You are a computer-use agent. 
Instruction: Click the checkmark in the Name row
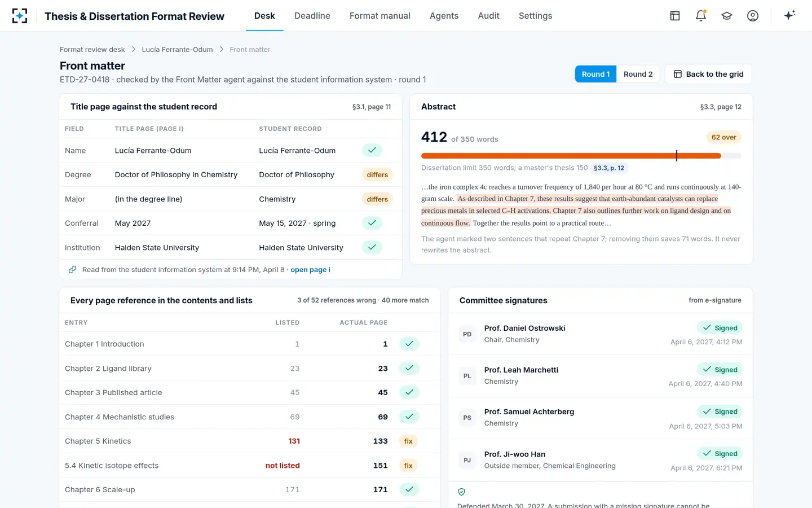point(372,150)
